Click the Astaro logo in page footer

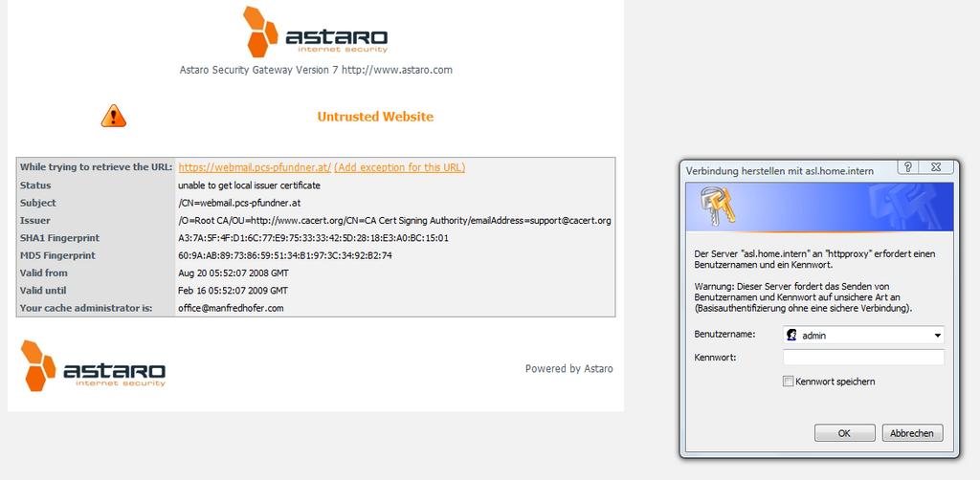pos(93,366)
